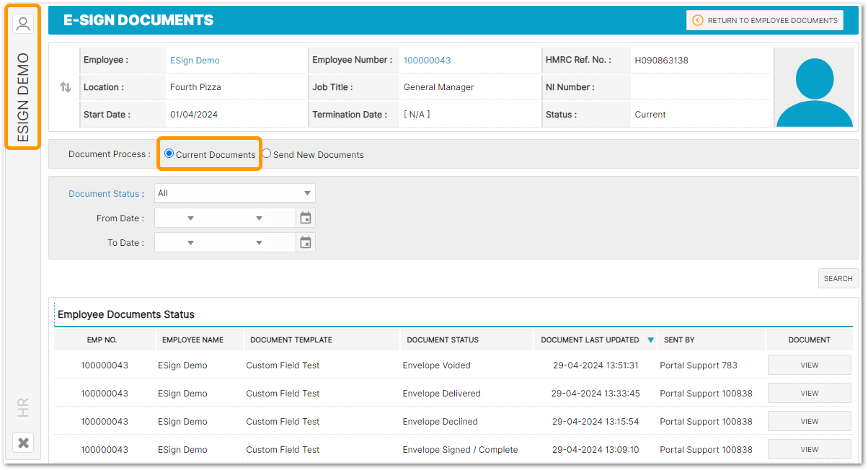Open the ESign Demo employee link

[x=195, y=61]
